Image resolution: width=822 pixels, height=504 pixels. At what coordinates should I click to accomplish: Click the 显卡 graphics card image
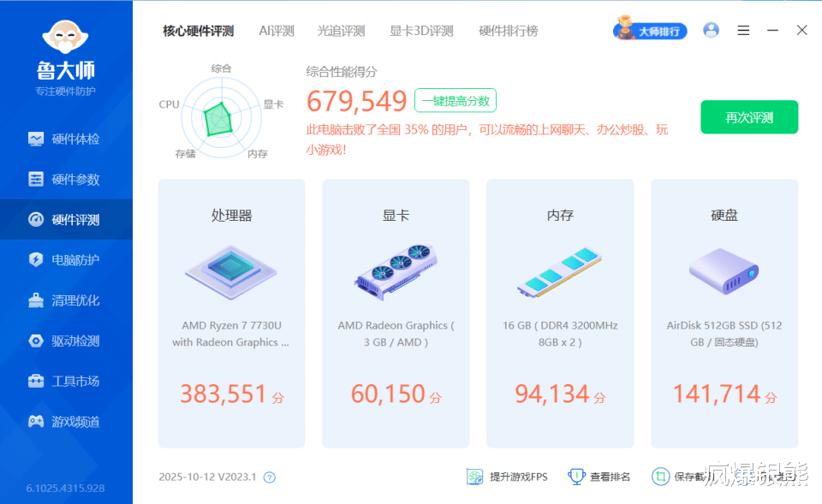pyautogui.click(x=396, y=272)
